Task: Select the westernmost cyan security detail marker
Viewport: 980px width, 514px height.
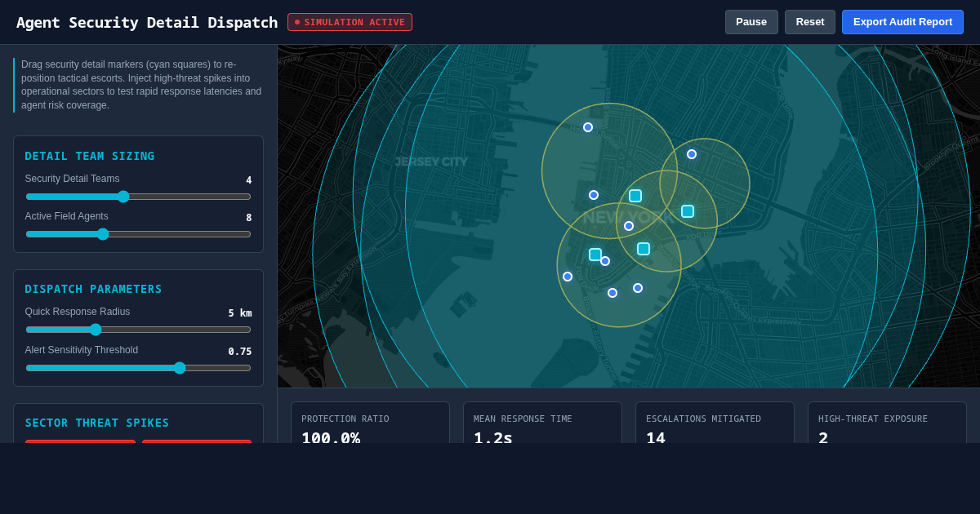Action: [595, 255]
